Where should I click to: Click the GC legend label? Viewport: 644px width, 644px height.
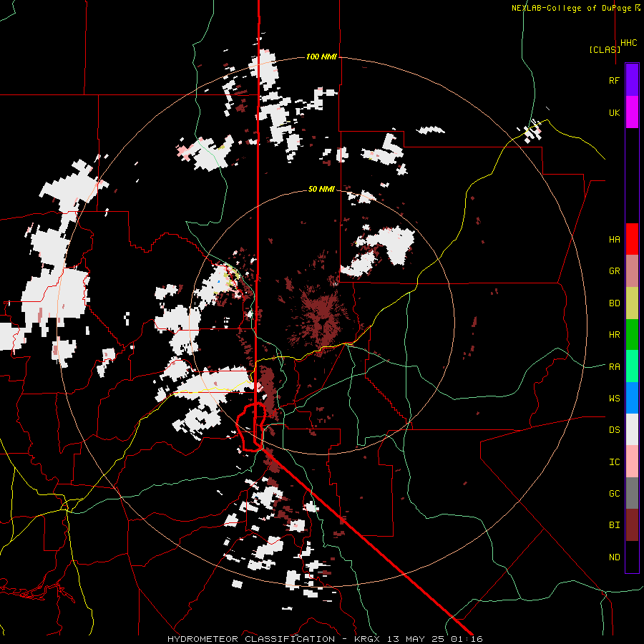pyautogui.click(x=614, y=493)
